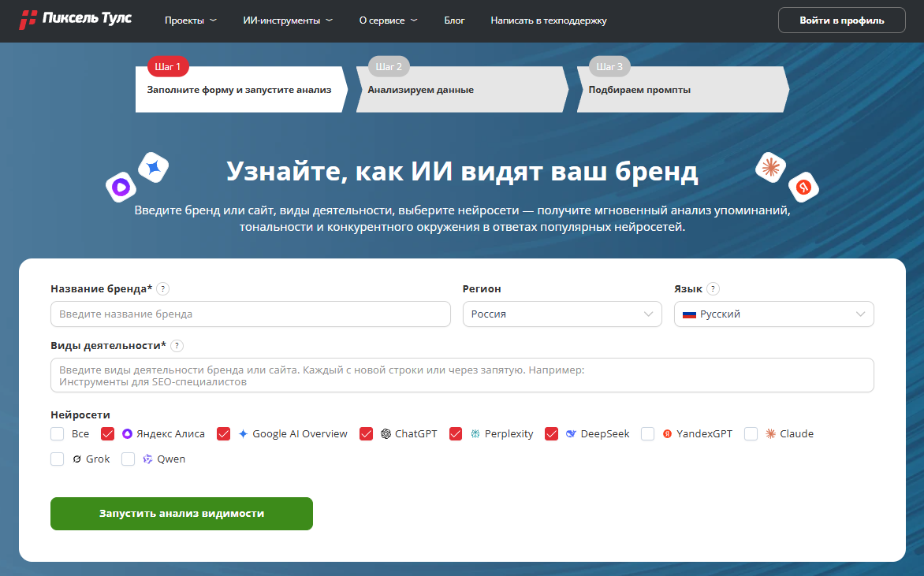Image resolution: width=924 pixels, height=576 pixels.
Task: Uncheck the Google AI Overview checkbox
Action: [x=223, y=433]
